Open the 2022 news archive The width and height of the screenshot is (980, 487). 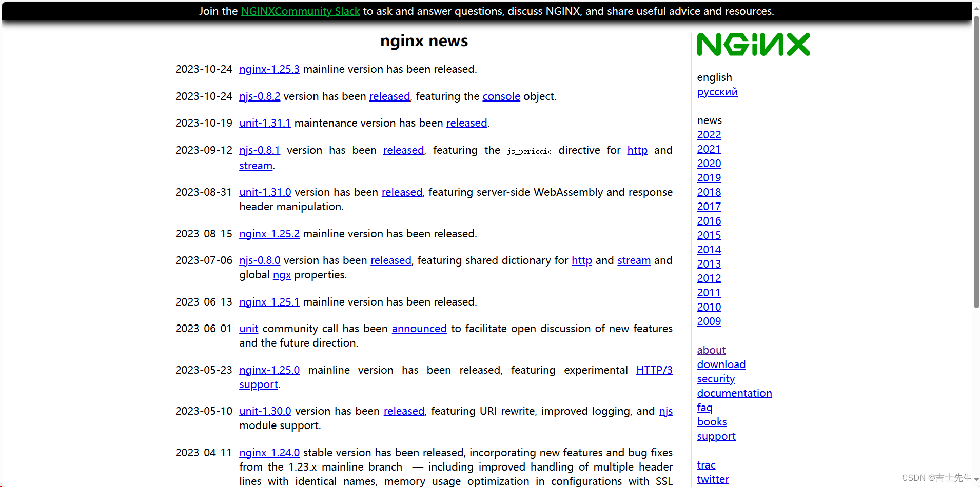click(709, 135)
